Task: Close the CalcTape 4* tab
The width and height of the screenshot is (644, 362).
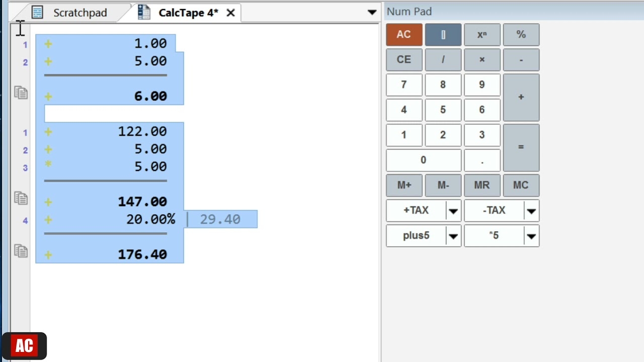Action: pyautogui.click(x=230, y=13)
